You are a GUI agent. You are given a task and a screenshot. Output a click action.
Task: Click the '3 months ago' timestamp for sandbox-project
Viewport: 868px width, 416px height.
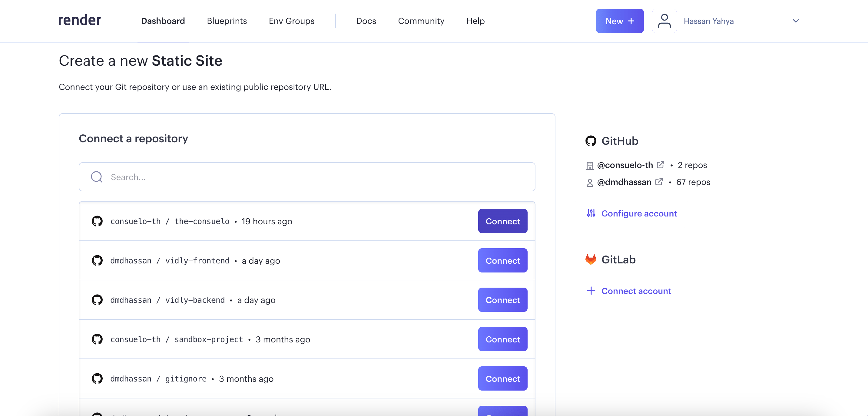tap(283, 339)
